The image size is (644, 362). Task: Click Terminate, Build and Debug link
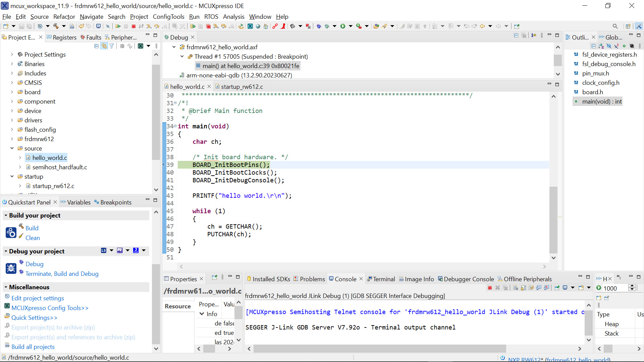pos(62,274)
